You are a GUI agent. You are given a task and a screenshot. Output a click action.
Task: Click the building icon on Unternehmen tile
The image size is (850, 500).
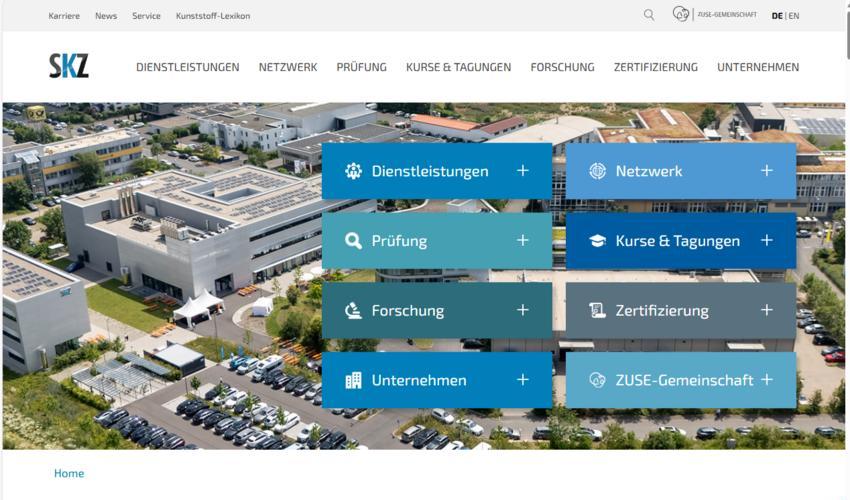353,380
